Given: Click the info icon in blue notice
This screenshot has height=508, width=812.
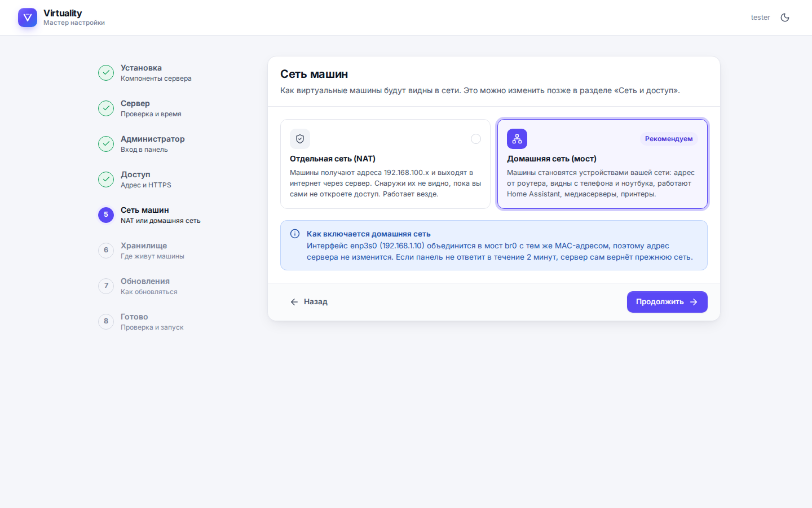Looking at the screenshot, I should point(295,234).
